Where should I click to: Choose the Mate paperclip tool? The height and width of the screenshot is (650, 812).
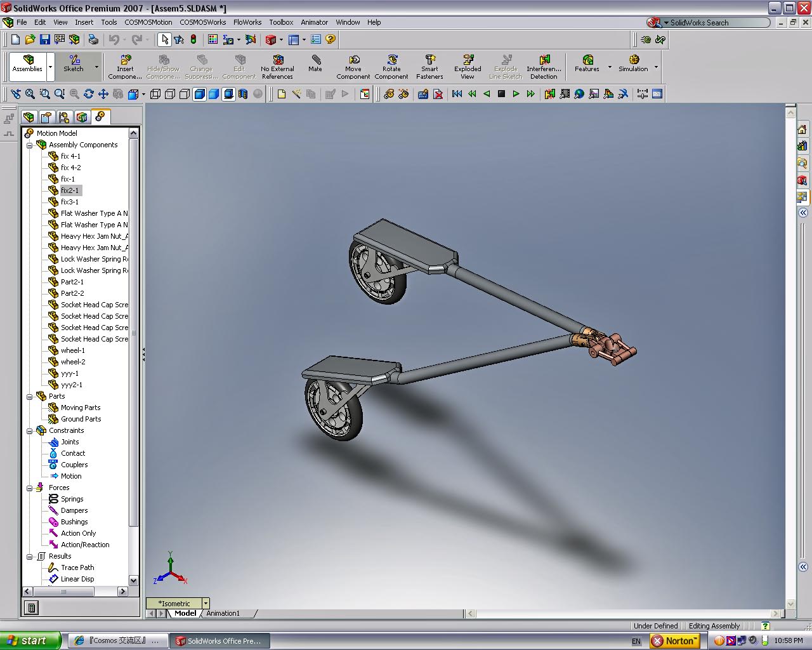coord(315,63)
